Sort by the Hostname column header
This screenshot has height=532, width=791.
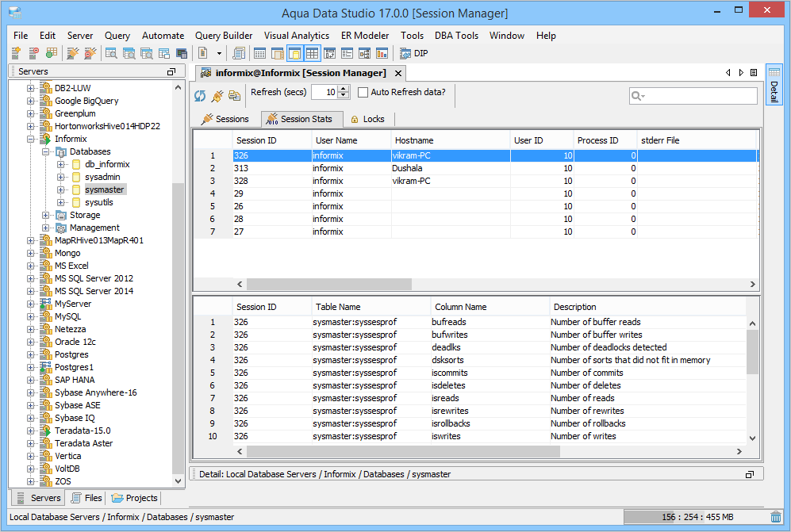pyautogui.click(x=451, y=140)
